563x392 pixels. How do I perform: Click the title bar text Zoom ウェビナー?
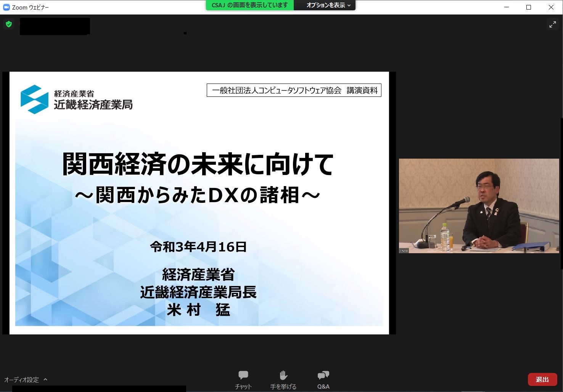click(x=31, y=7)
